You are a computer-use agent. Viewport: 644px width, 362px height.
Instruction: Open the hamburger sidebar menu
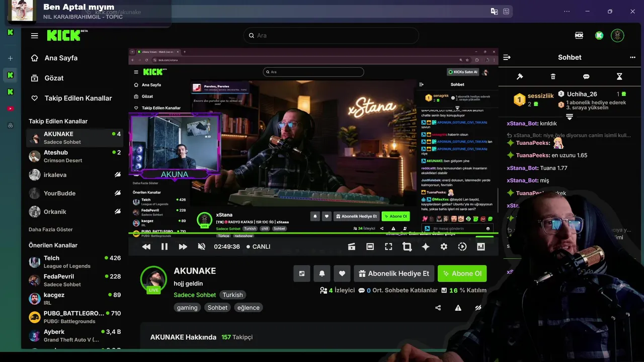34,36
